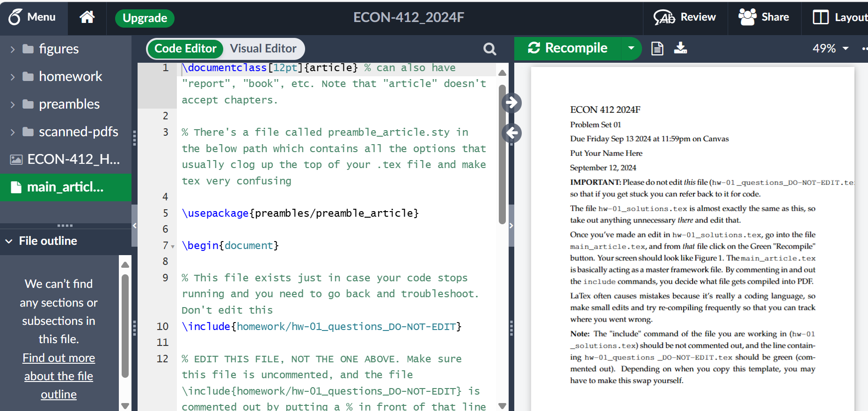Click the \usepackage line in the editor
868x411 pixels.
[x=300, y=213]
